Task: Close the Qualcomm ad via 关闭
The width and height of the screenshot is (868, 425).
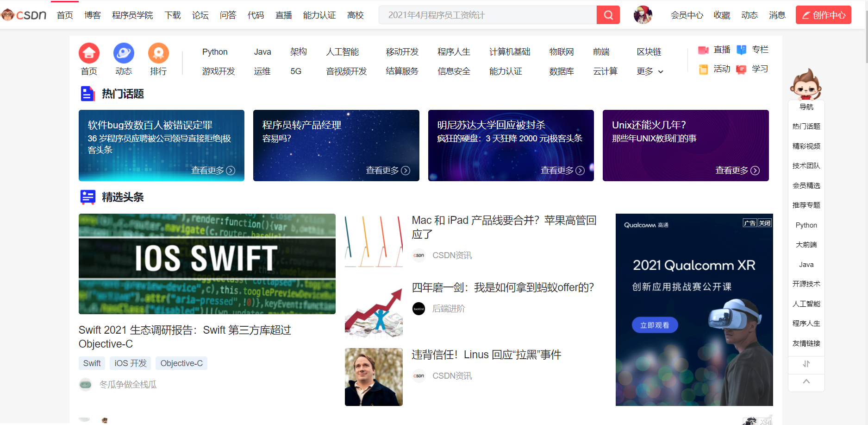Action: (x=765, y=223)
